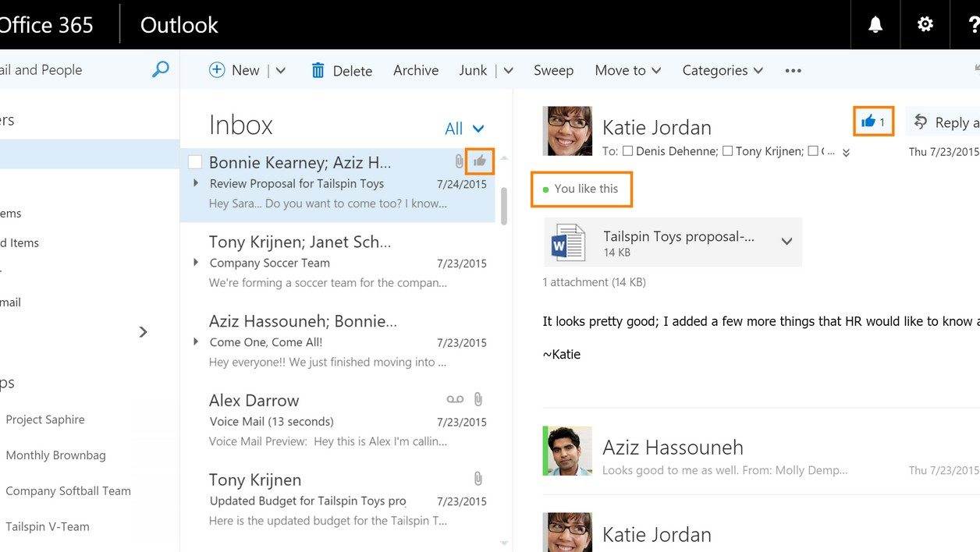This screenshot has width=980, height=552.
Task: Click the paperclip on the Review Proposal message
Action: click(x=460, y=162)
